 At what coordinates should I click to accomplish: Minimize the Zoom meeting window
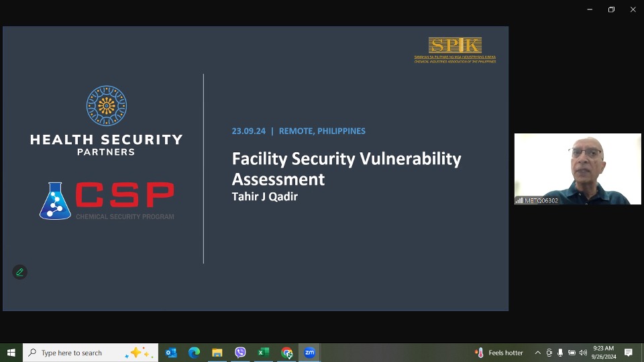[x=590, y=9]
